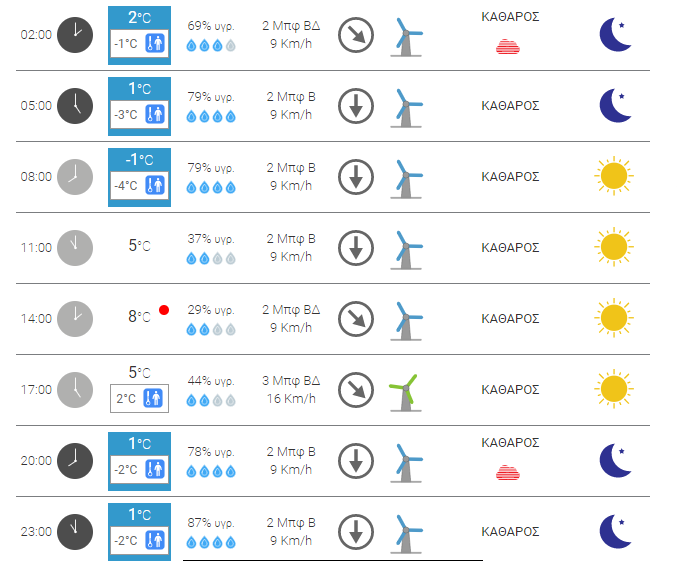Click the sun icon in the 08:00 row
The image size is (677, 561).
coord(614,176)
